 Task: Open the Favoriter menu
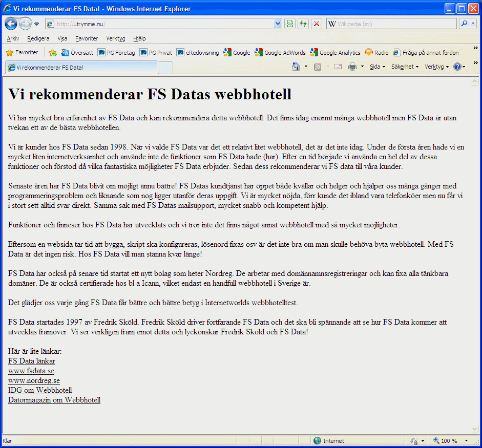87,38
